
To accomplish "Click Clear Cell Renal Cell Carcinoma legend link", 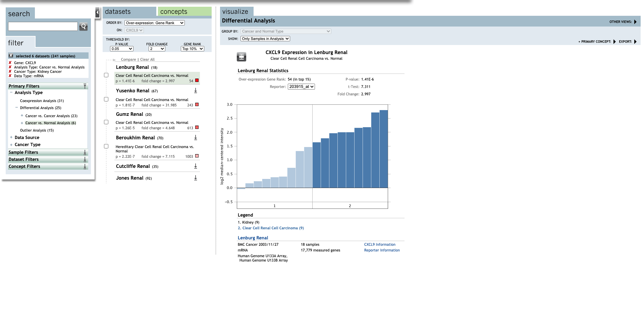I will 271,228.
